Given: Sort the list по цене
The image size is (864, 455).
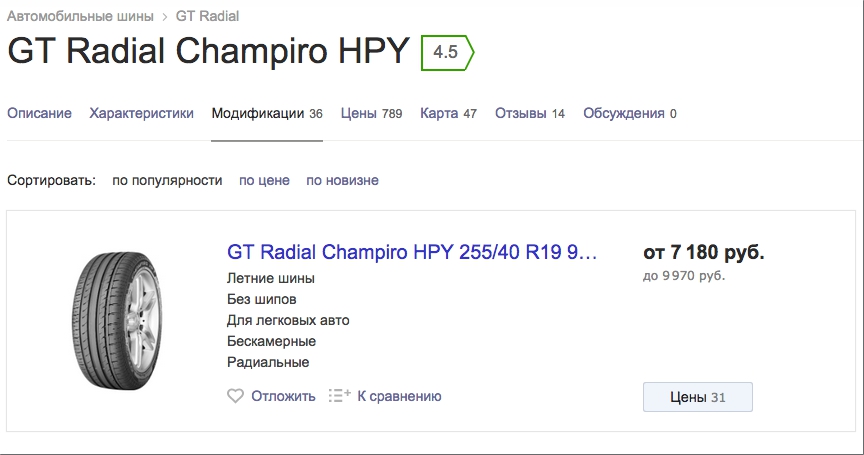Looking at the screenshot, I should pyautogui.click(x=264, y=181).
